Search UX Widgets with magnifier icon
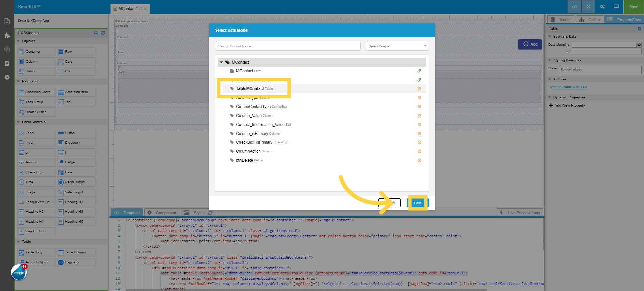The width and height of the screenshot is (644, 291). (x=96, y=33)
